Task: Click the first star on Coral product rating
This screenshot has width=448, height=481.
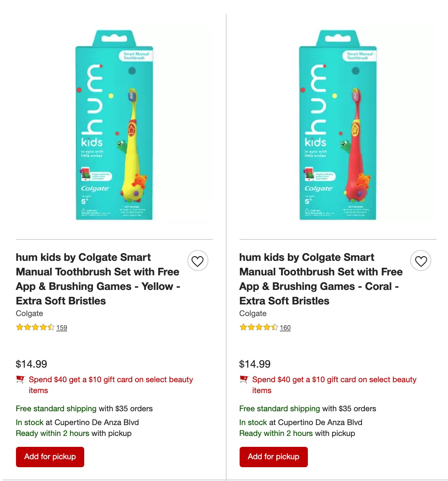Action: 242,327
